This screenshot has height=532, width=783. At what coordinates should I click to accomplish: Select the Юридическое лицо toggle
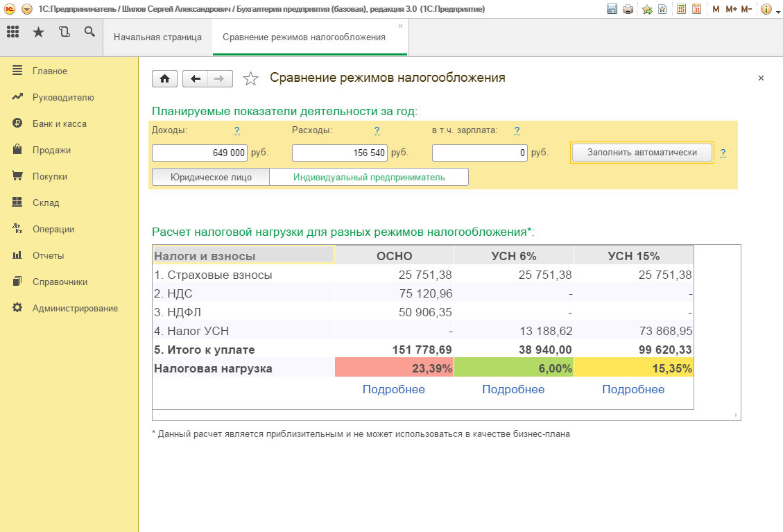211,177
